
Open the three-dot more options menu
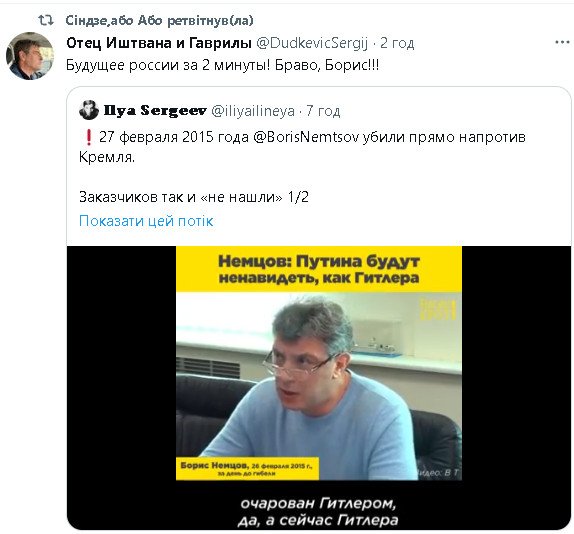point(562,42)
